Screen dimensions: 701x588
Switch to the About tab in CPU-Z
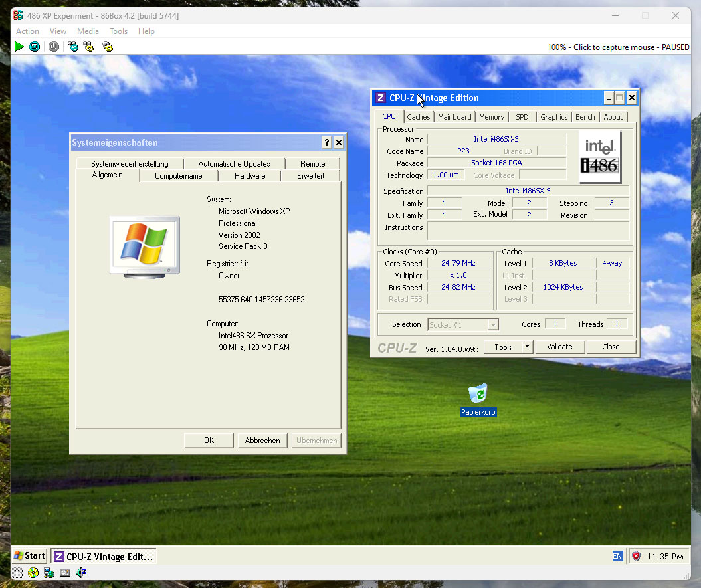click(x=613, y=117)
